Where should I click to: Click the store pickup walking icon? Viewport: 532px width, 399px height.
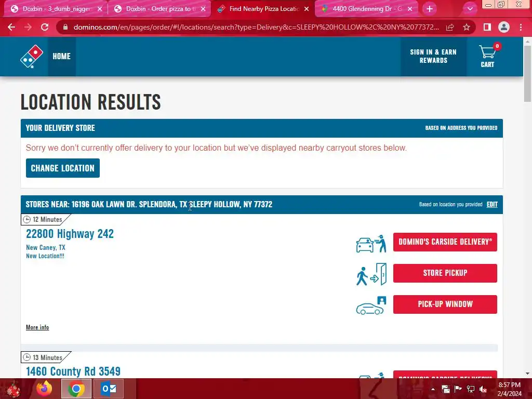pos(371,274)
